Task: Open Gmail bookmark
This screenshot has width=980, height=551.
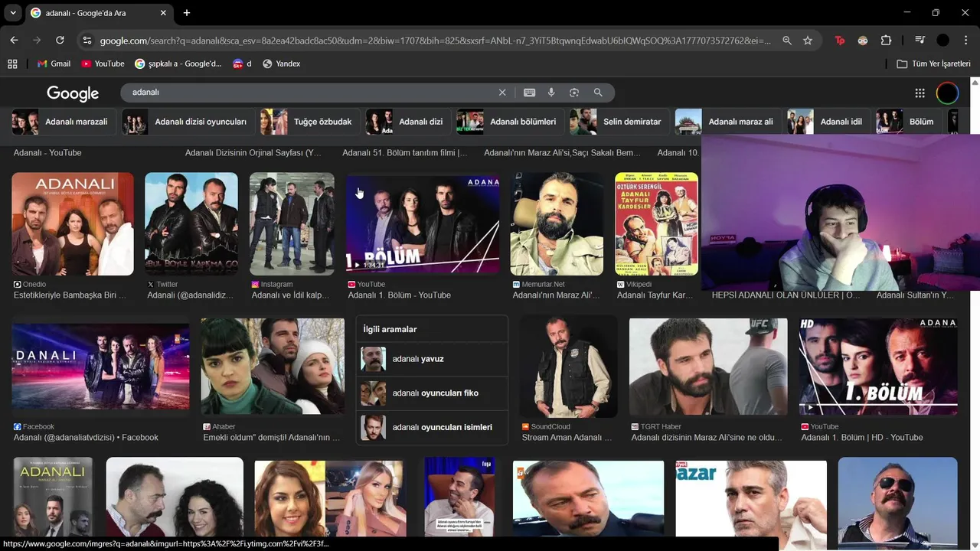Action: tap(54, 64)
